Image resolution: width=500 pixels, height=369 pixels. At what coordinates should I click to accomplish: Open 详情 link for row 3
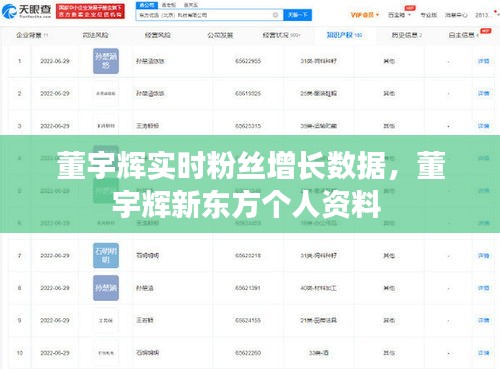pyautogui.click(x=483, y=126)
